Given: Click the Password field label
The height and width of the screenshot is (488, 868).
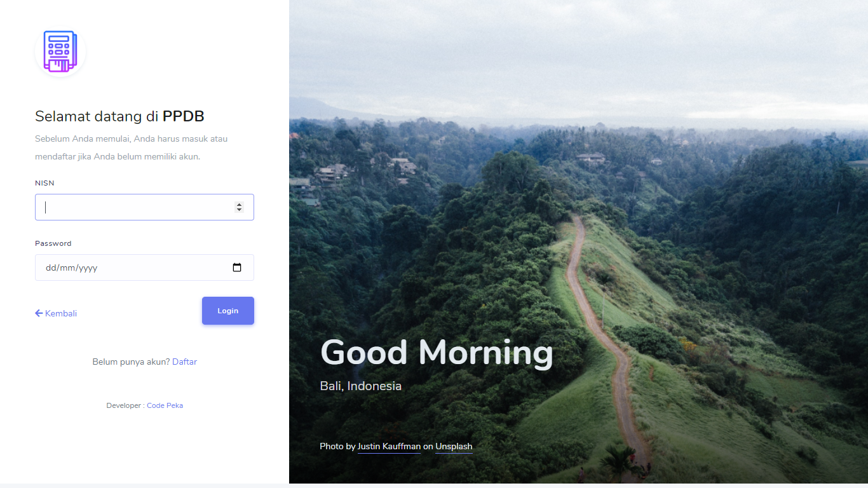Looking at the screenshot, I should (x=53, y=243).
